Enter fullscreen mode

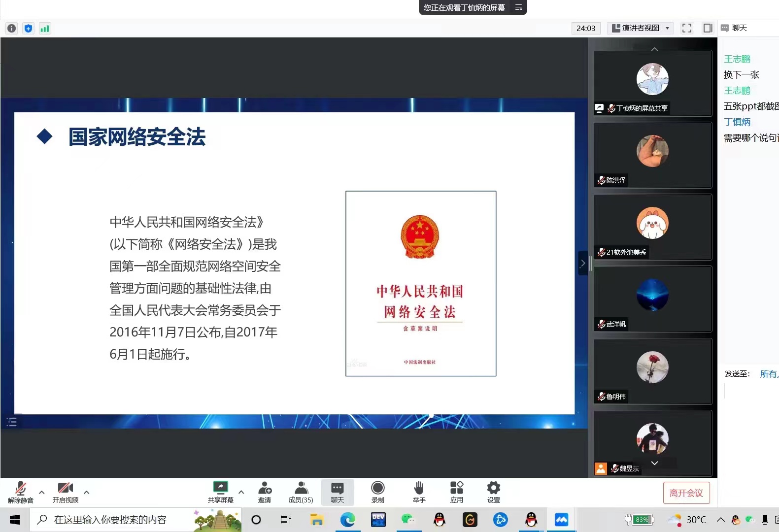[x=687, y=28]
